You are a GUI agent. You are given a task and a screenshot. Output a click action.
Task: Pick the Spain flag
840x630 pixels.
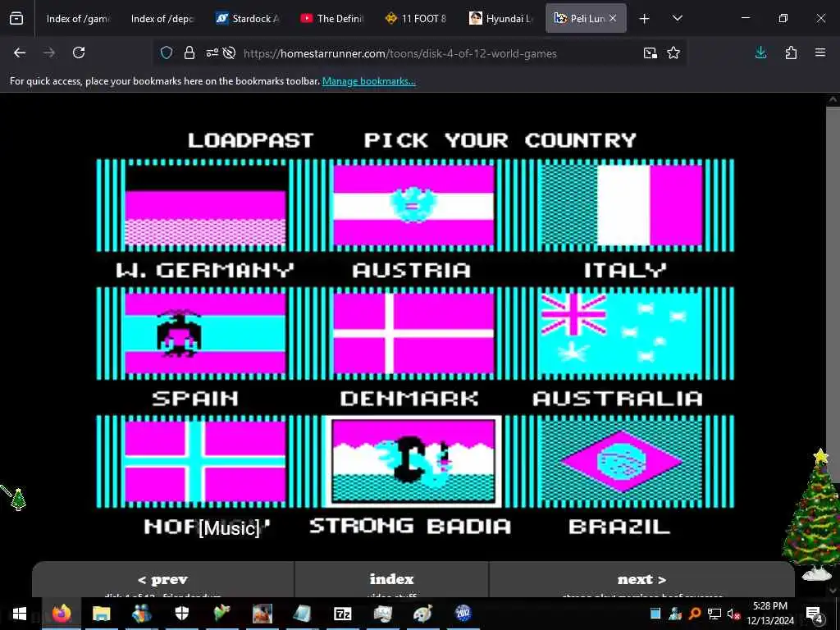click(205, 333)
